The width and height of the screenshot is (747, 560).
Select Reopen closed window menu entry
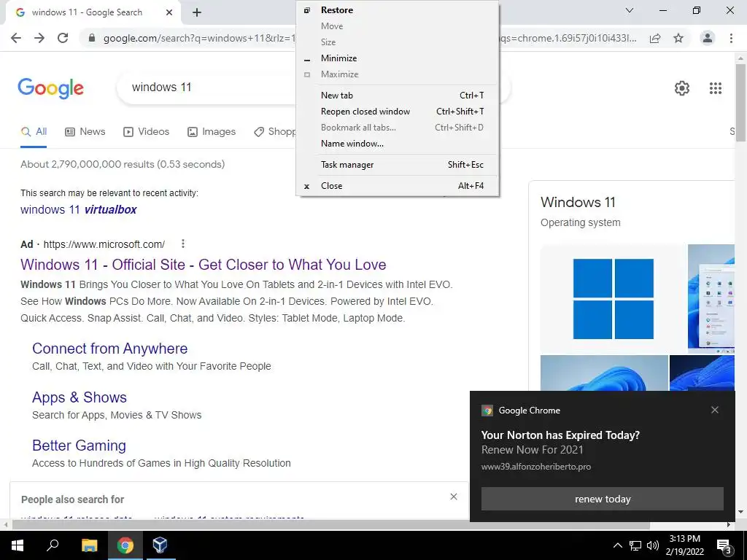(x=398, y=112)
